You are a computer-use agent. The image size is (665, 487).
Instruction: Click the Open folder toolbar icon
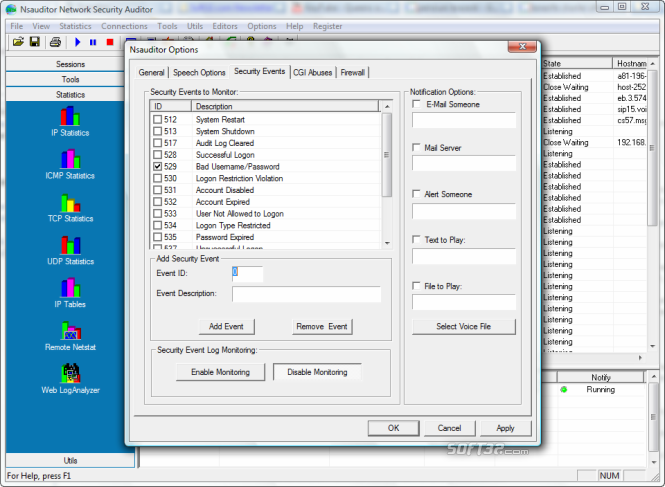18,42
